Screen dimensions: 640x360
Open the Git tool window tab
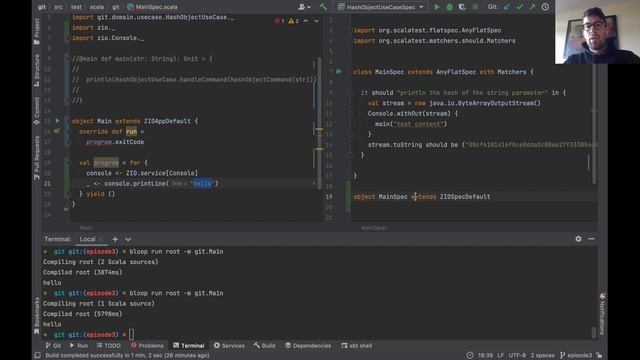point(53,346)
